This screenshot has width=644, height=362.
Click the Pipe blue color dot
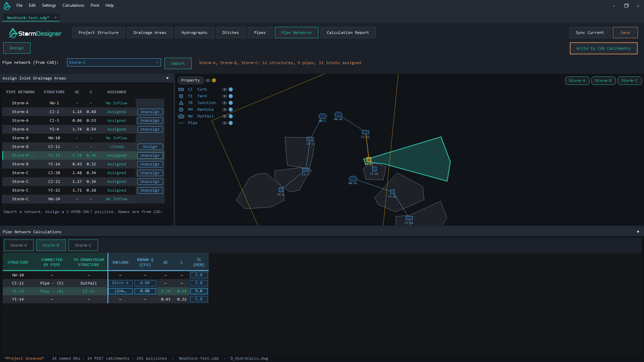coord(231,123)
